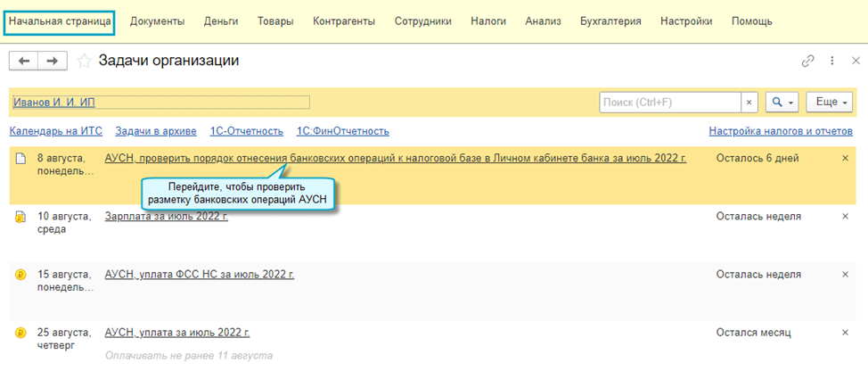
Task: Open Настройка налогов и отчетов link
Action: point(782,131)
